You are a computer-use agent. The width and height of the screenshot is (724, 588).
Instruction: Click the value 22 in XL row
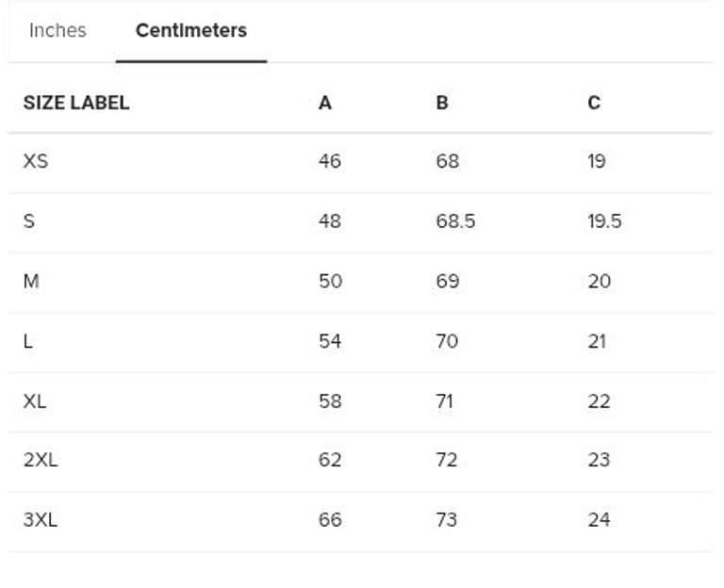click(x=599, y=400)
